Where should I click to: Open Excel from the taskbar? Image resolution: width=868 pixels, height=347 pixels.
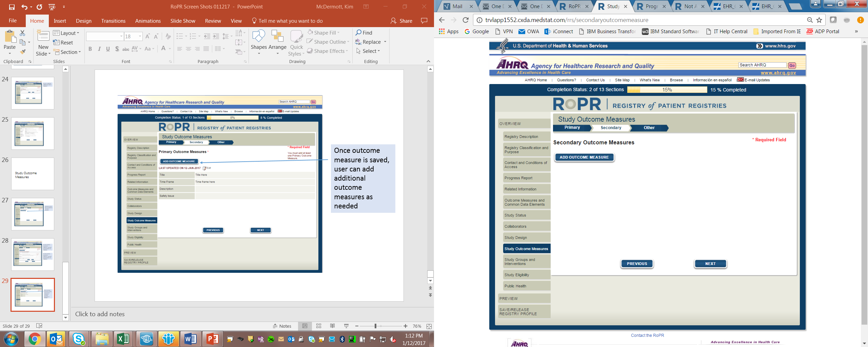click(x=123, y=339)
